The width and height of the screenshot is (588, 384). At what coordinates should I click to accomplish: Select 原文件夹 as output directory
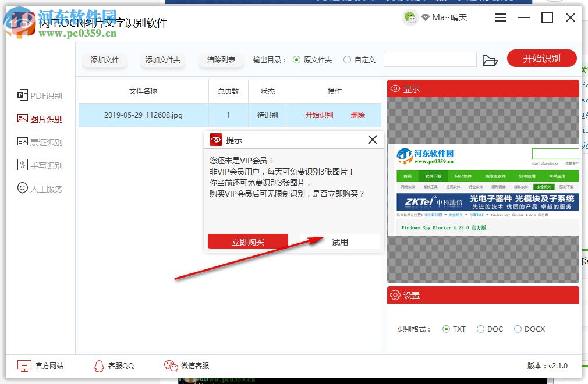[297, 59]
